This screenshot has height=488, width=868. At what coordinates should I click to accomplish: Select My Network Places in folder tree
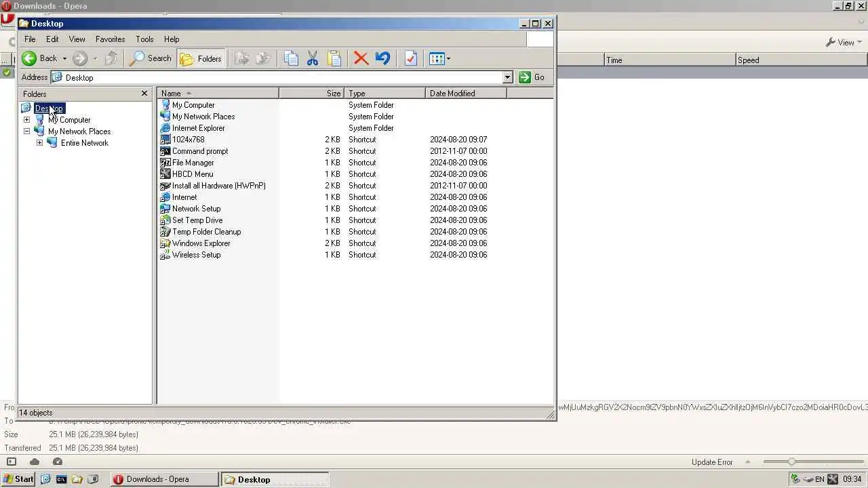(x=79, y=131)
